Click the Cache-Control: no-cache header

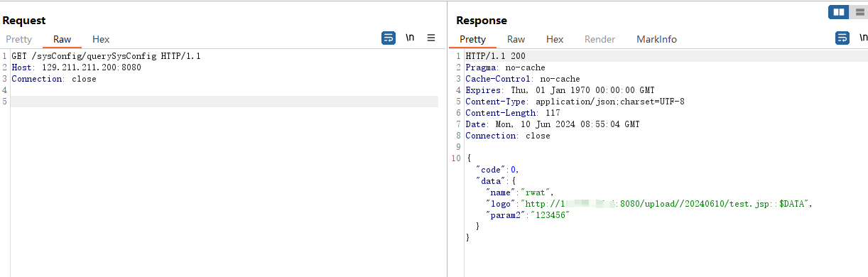(523, 79)
